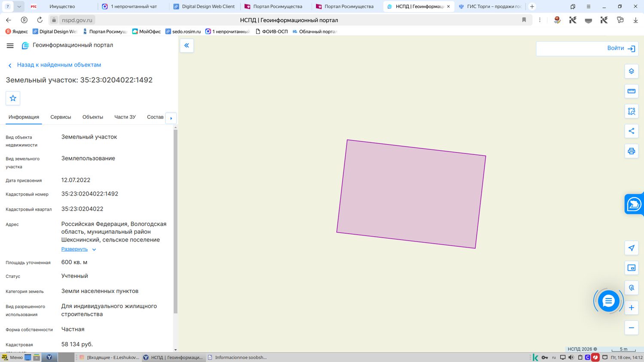Open the map layers panel
This screenshot has width=644, height=362.
(631, 71)
